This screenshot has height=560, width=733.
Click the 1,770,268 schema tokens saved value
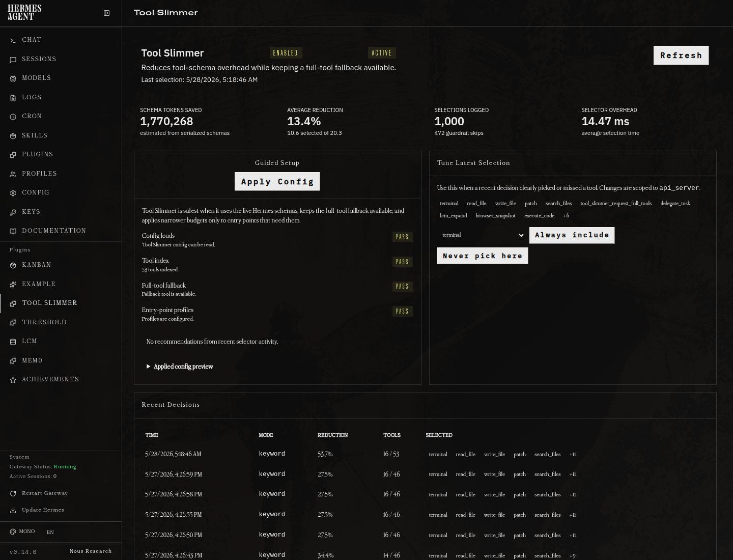[166, 122]
